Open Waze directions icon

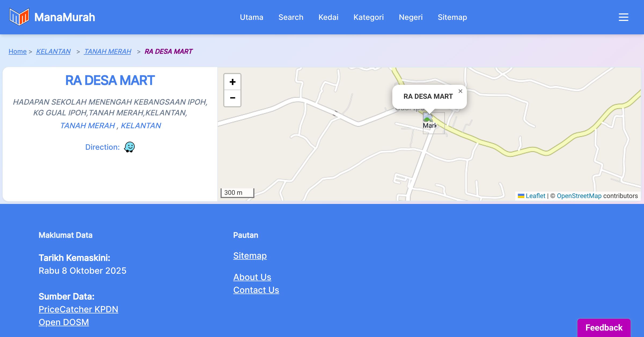(x=129, y=147)
